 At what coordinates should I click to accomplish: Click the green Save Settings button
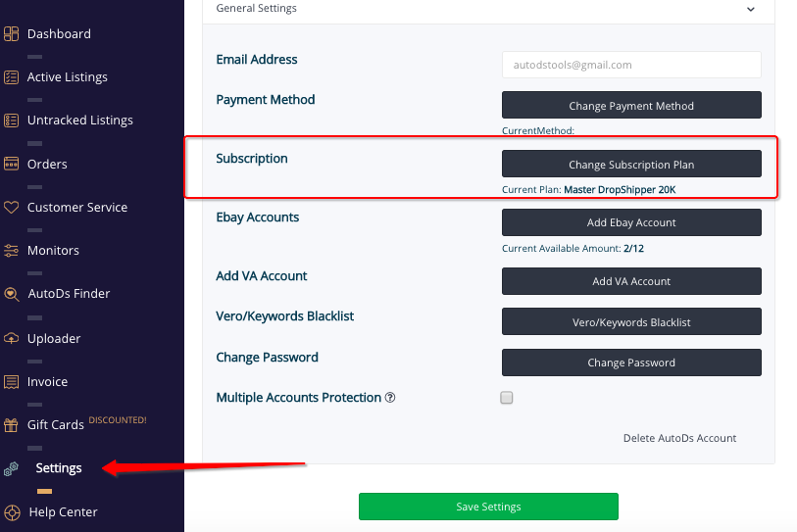pyautogui.click(x=488, y=507)
